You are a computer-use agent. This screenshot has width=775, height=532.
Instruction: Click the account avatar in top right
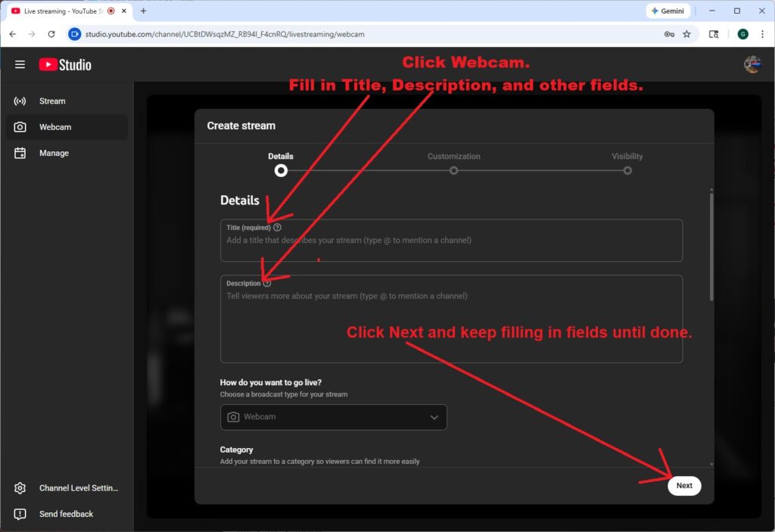coord(752,65)
